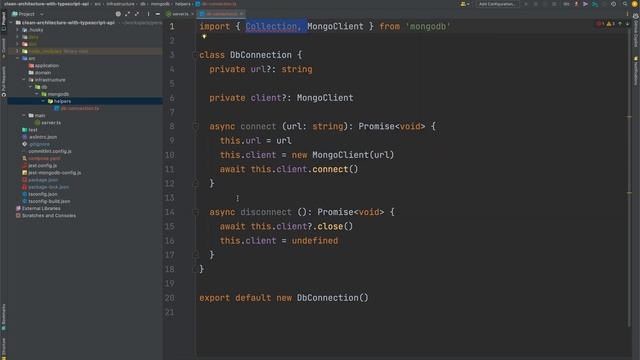
Task: Open the IDE settings gear icon
Action: 613,4
